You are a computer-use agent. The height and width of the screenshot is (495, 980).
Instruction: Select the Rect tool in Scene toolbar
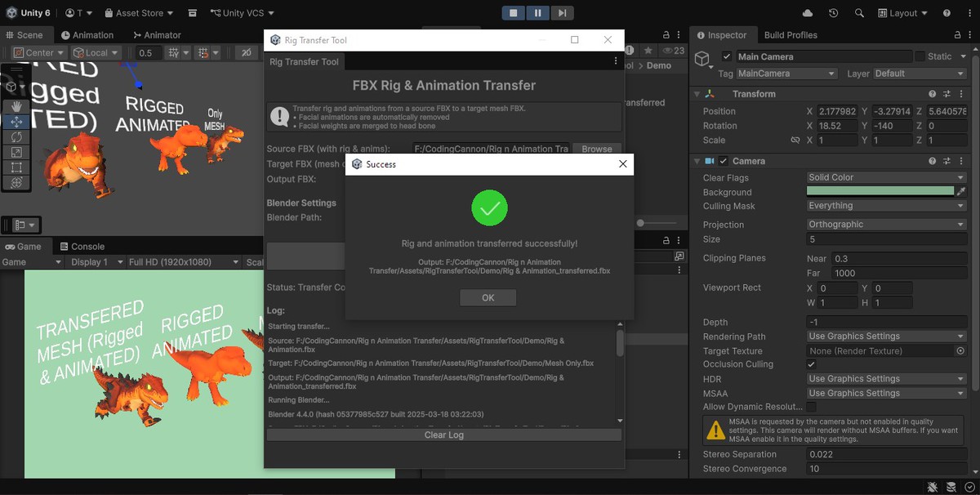click(16, 167)
